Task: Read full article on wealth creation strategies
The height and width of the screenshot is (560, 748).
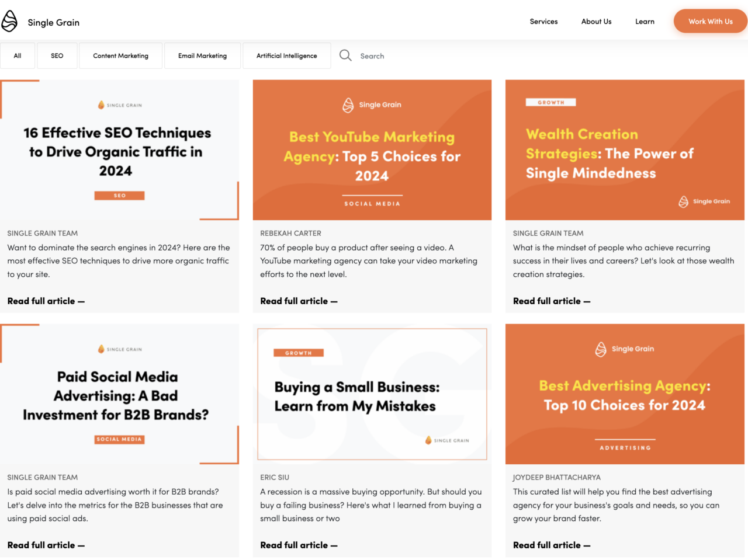Action: (x=552, y=301)
